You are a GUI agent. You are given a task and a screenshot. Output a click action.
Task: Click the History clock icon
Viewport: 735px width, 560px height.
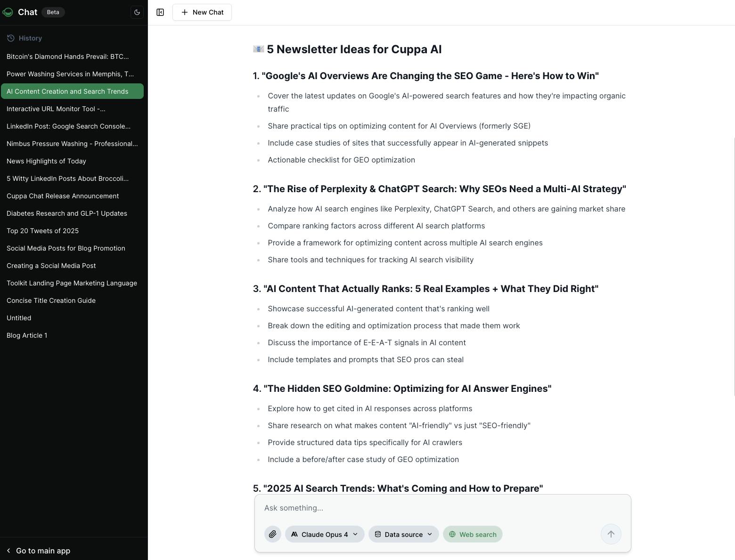pos(11,38)
